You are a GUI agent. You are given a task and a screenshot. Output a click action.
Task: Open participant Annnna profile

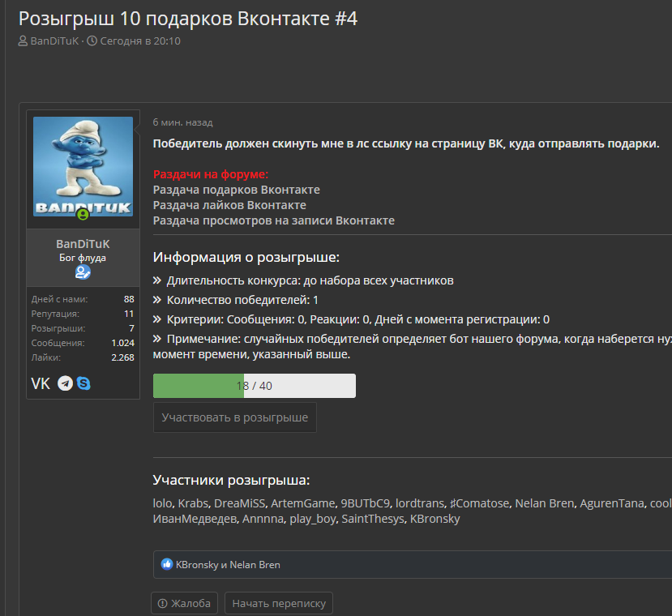coord(263,519)
